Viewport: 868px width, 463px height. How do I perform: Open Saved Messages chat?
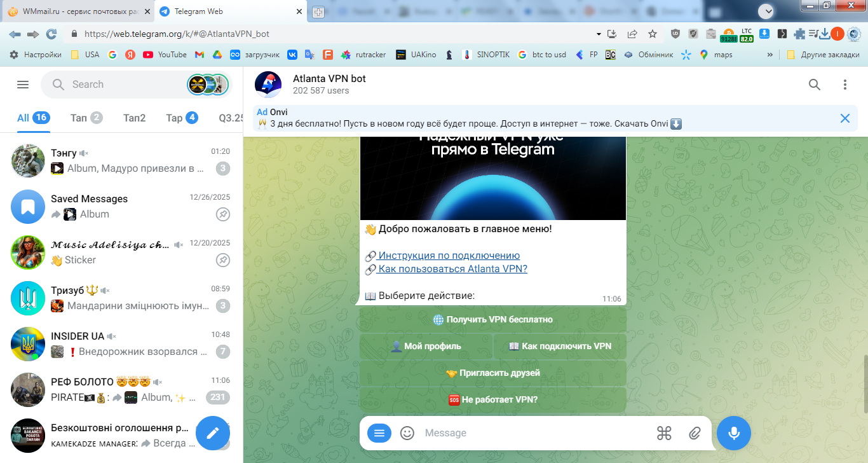click(x=121, y=206)
